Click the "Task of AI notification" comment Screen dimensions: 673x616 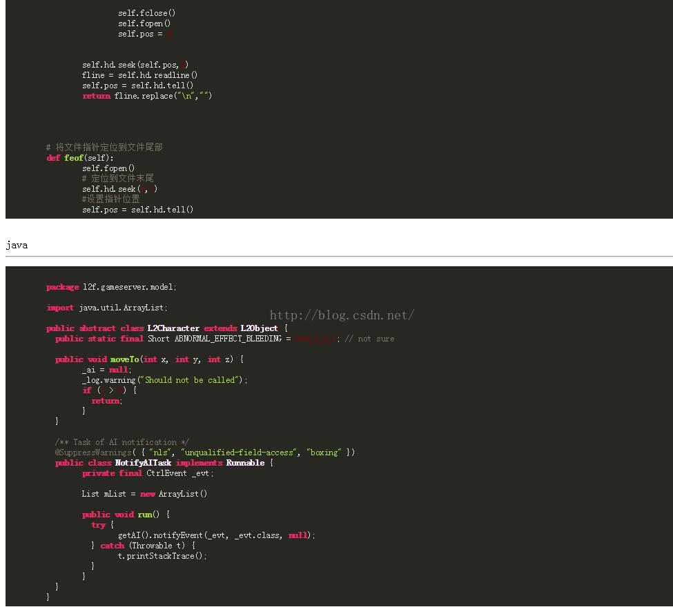click(x=121, y=442)
